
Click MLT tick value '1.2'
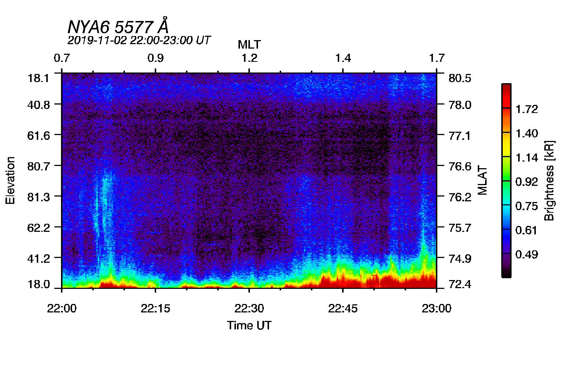coord(249,58)
